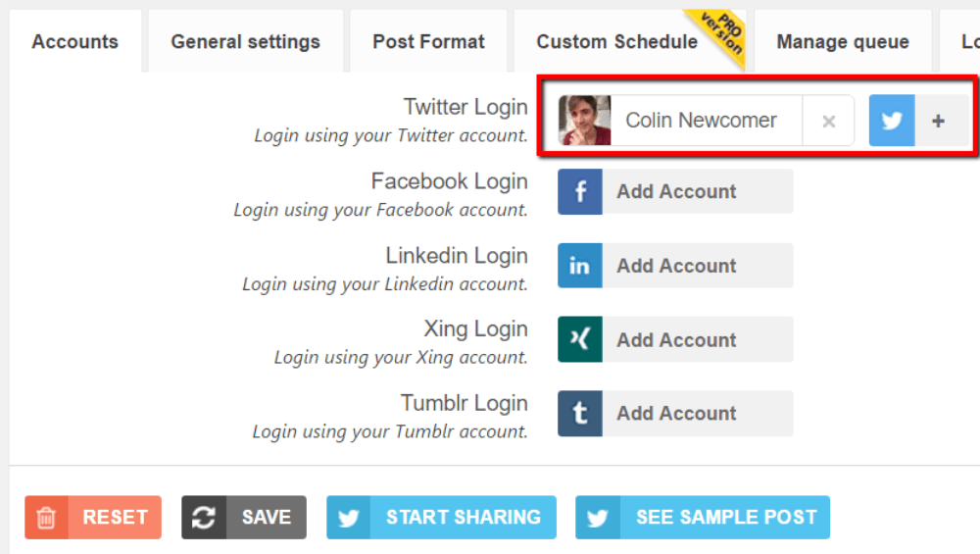
Task: Click the refresh arrows icon on Save
Action: (204, 518)
